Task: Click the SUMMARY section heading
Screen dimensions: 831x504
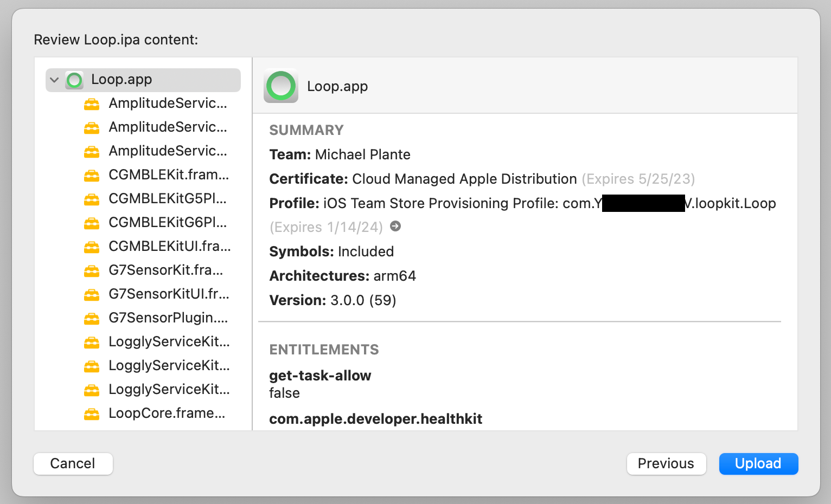Action: pyautogui.click(x=306, y=130)
